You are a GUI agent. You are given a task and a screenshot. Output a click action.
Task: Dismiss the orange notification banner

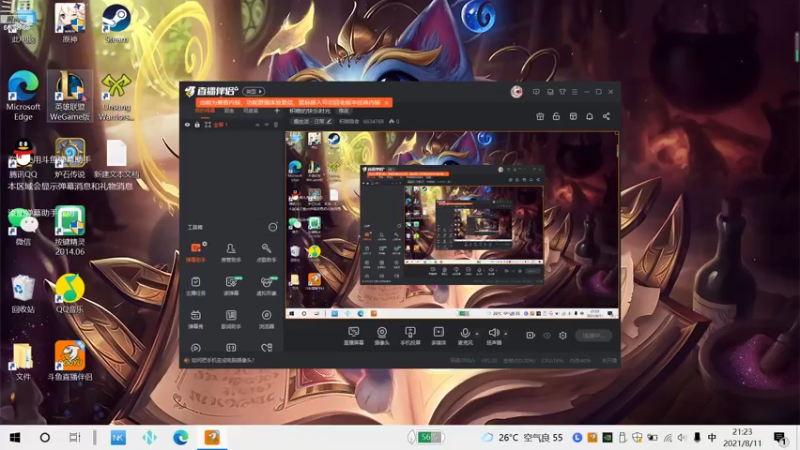pyautogui.click(x=387, y=103)
